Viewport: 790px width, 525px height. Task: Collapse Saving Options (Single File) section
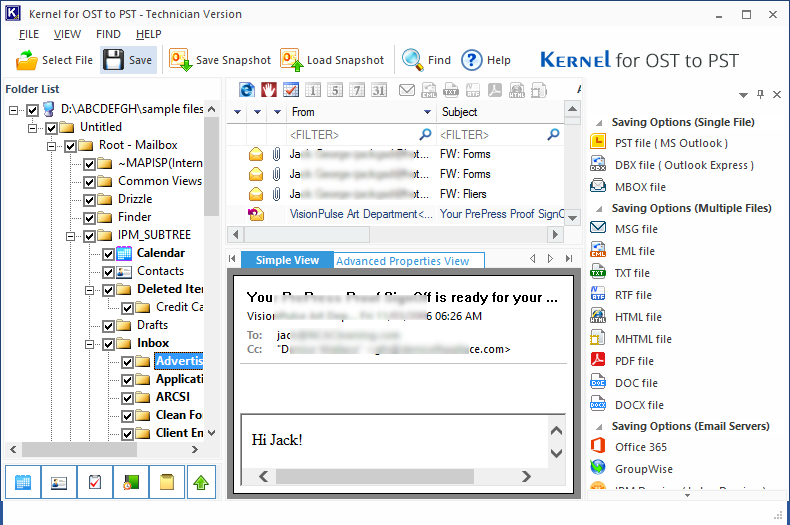(599, 122)
